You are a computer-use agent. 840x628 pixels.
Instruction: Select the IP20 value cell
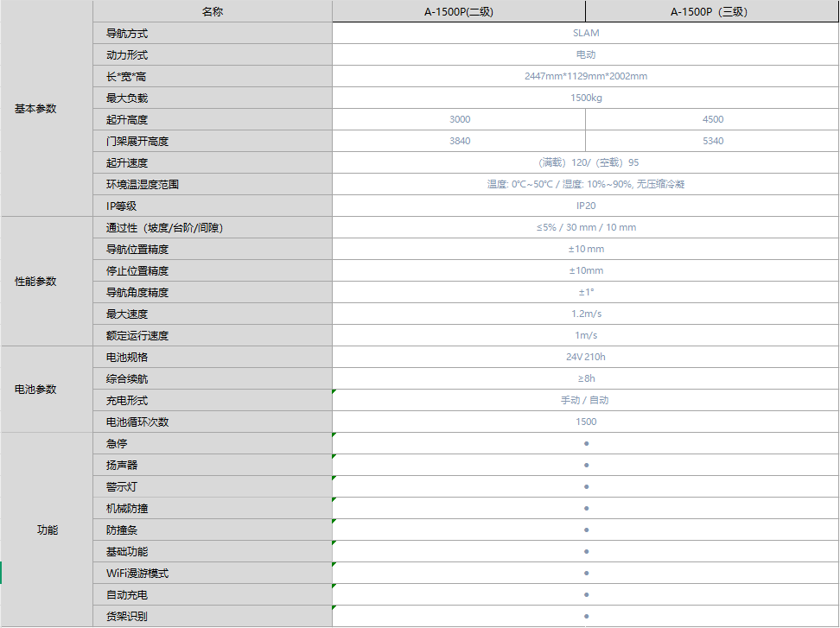[585, 206]
